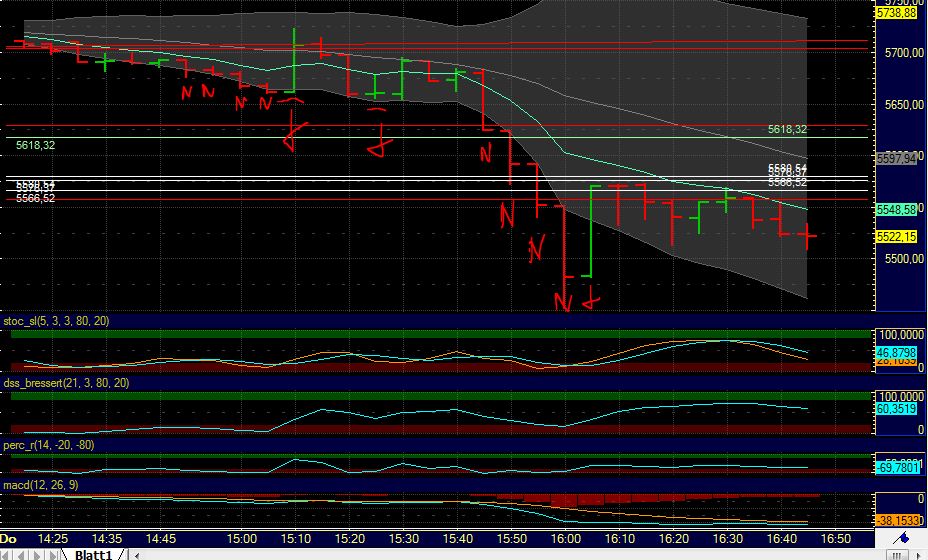Select the yellow 5738,88 price tag
The width and height of the screenshot is (928, 560).
click(896, 13)
